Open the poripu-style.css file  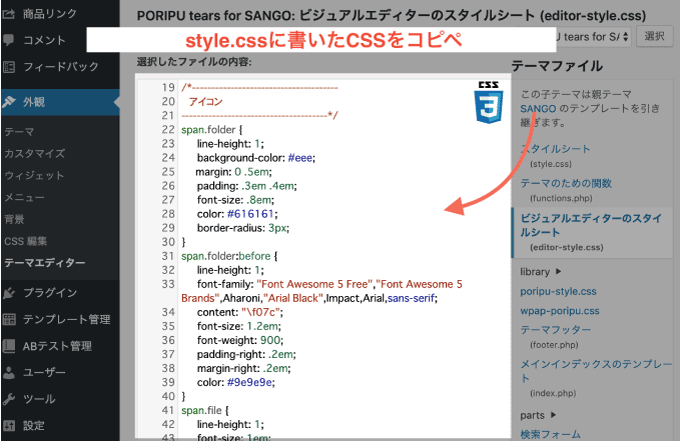coord(558,291)
